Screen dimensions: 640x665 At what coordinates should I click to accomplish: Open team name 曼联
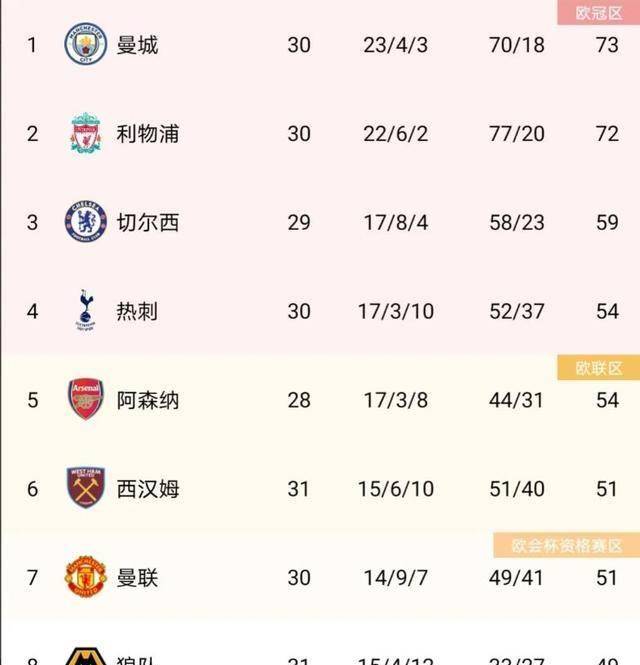pyautogui.click(x=137, y=578)
